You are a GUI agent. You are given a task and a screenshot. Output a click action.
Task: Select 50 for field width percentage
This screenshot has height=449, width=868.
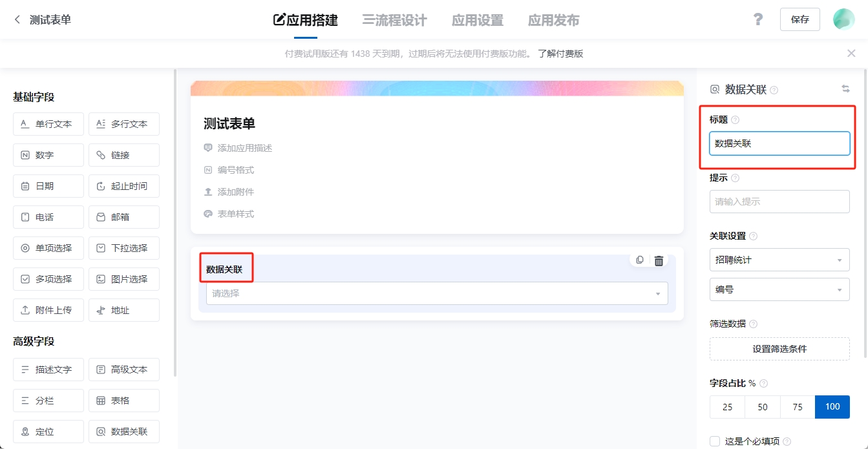point(763,407)
